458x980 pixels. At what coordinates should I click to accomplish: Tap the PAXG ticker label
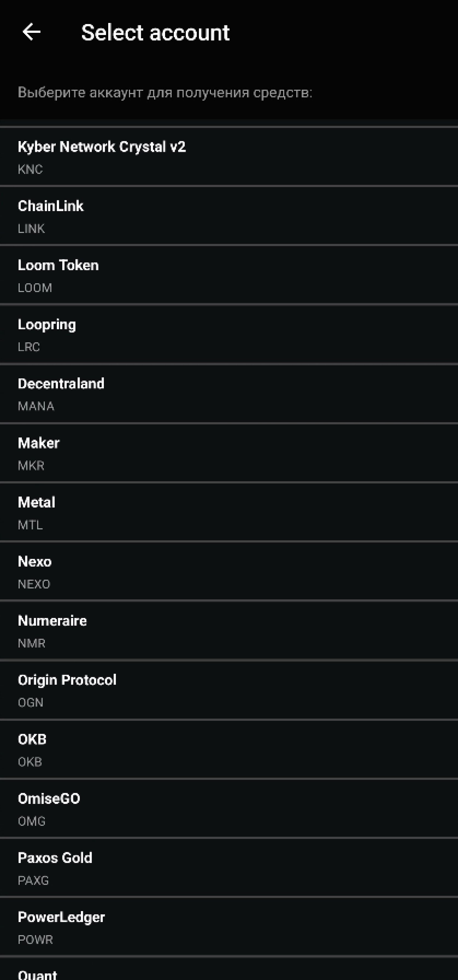33,880
